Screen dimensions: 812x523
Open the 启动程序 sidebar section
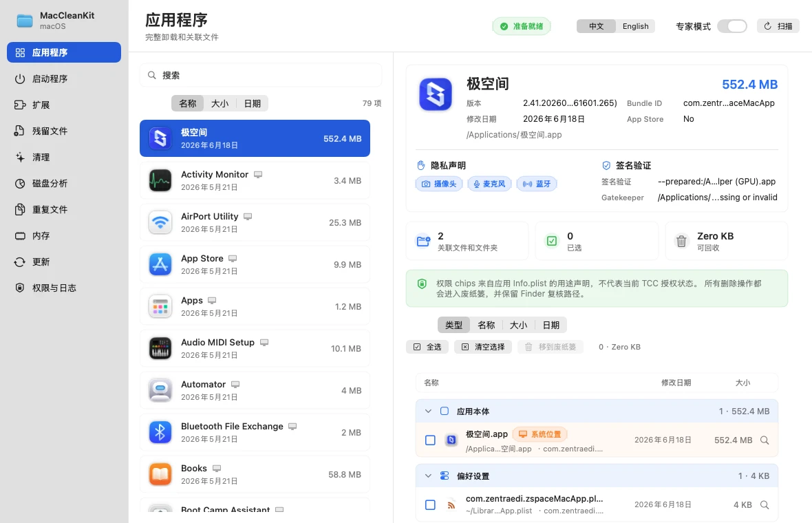[x=64, y=78]
